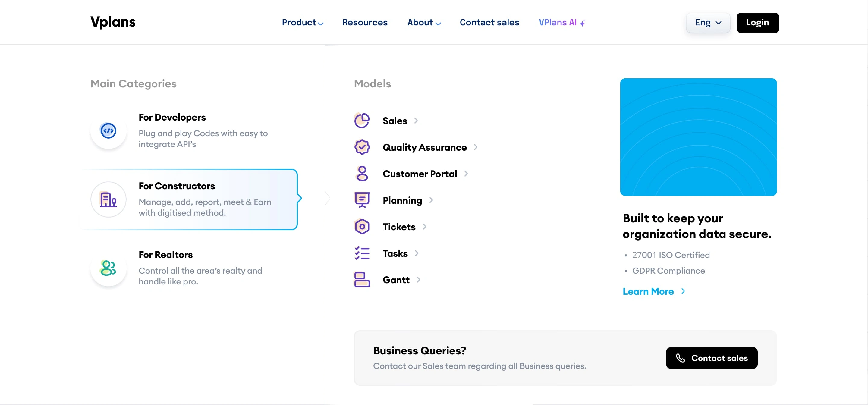Click the blue security banner image
The width and height of the screenshot is (868, 405).
tap(698, 137)
